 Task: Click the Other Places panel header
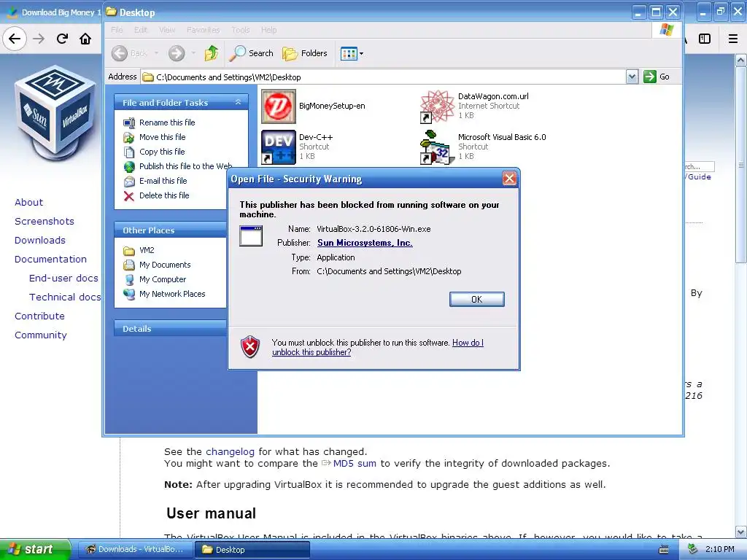pyautogui.click(x=171, y=230)
